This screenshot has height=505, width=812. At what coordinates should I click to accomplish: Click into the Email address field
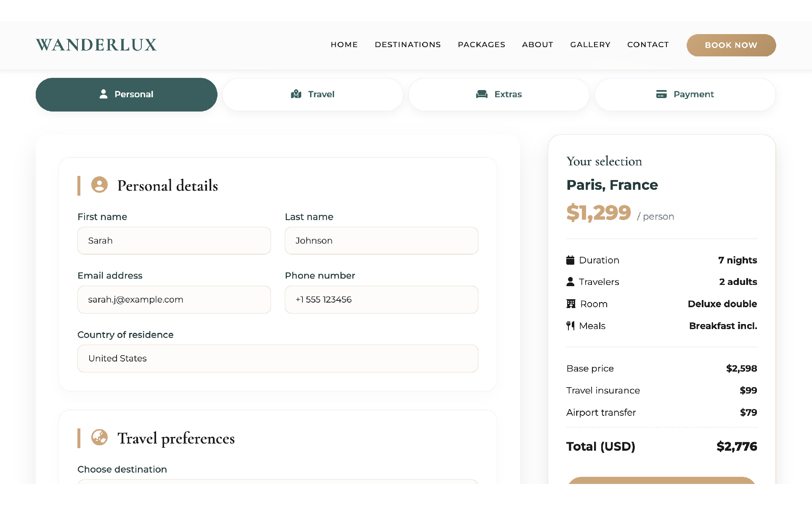click(174, 300)
